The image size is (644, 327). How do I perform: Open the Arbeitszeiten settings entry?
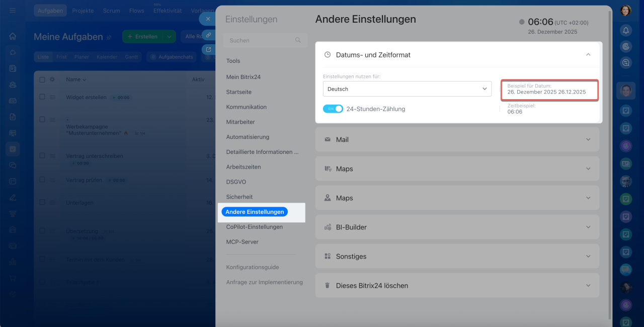(244, 167)
